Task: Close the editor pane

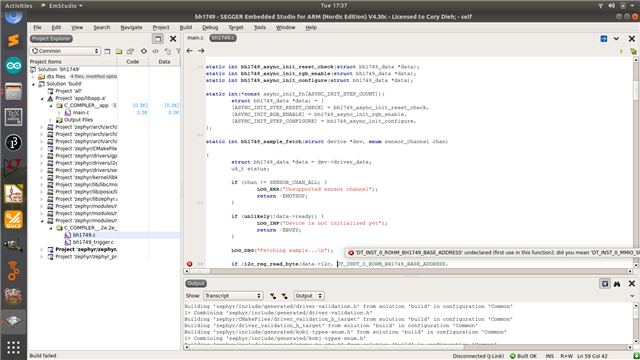Action: [632, 39]
